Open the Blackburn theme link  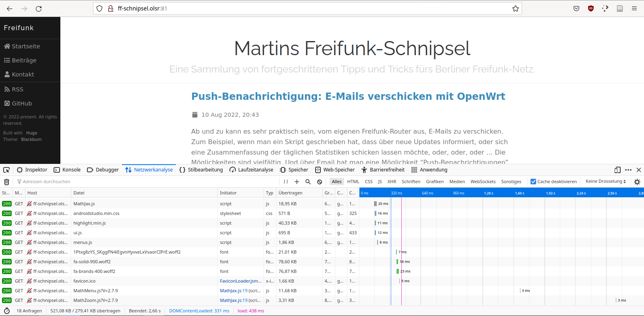(x=31, y=139)
